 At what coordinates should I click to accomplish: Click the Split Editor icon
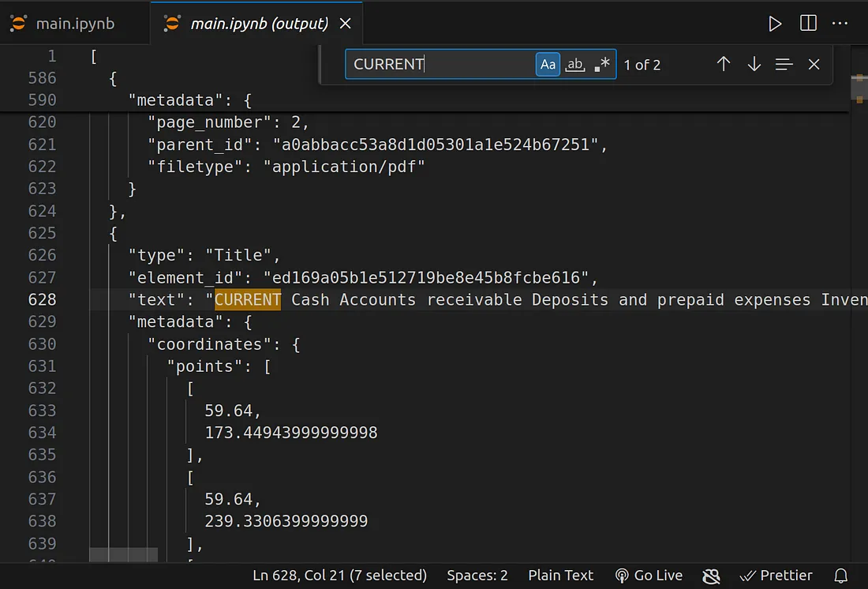(808, 24)
